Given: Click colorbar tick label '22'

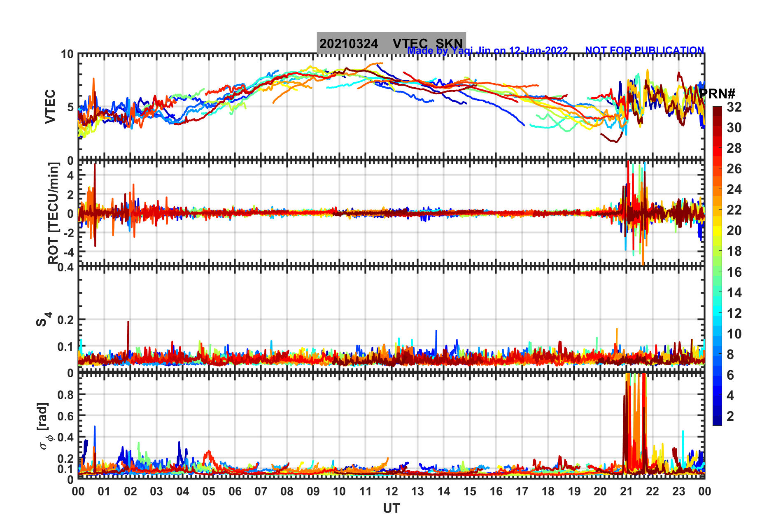Looking at the screenshot, I should pyautogui.click(x=734, y=210).
